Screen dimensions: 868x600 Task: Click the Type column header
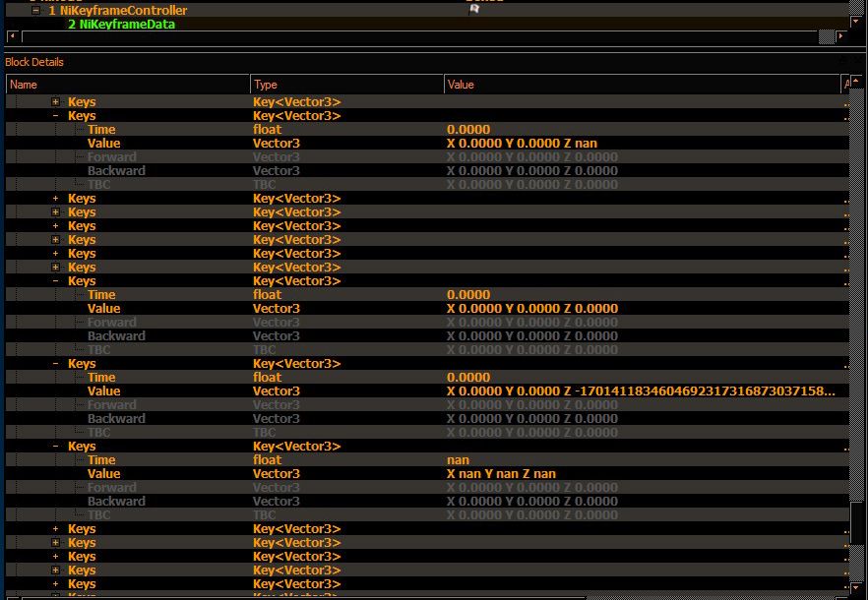[346, 85]
